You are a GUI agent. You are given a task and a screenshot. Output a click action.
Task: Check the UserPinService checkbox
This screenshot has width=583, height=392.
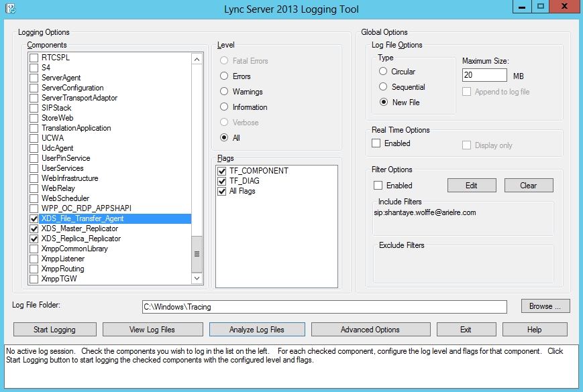(34, 157)
